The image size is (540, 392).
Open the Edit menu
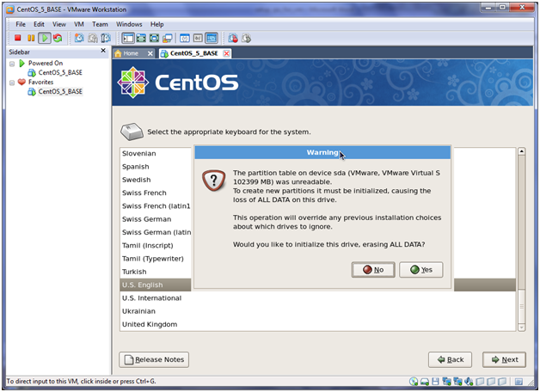(39, 24)
